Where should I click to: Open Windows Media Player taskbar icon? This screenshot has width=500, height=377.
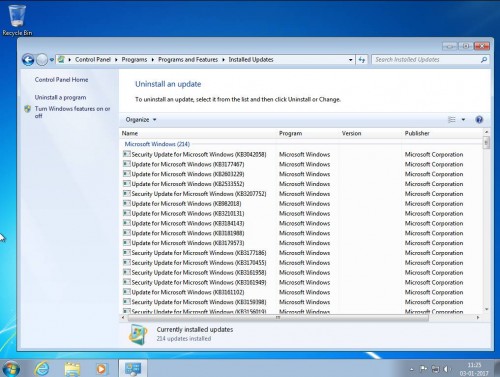pyautogui.click(x=101, y=369)
